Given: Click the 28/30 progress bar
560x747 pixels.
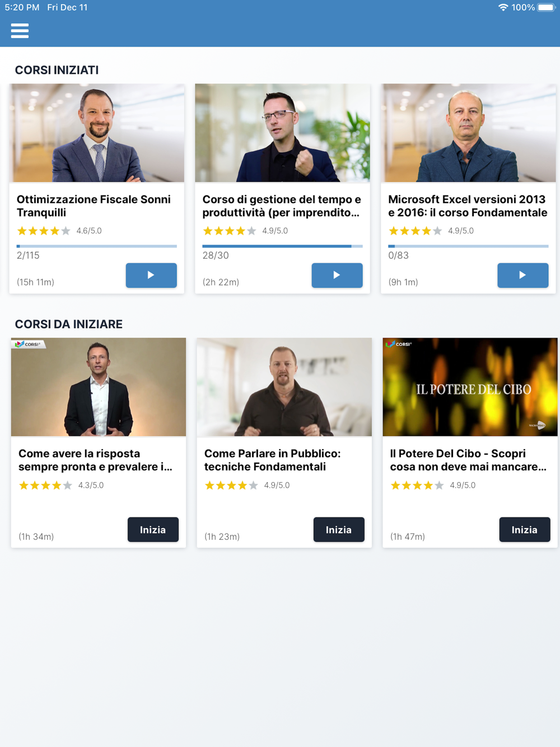Looking at the screenshot, I should click(x=283, y=246).
